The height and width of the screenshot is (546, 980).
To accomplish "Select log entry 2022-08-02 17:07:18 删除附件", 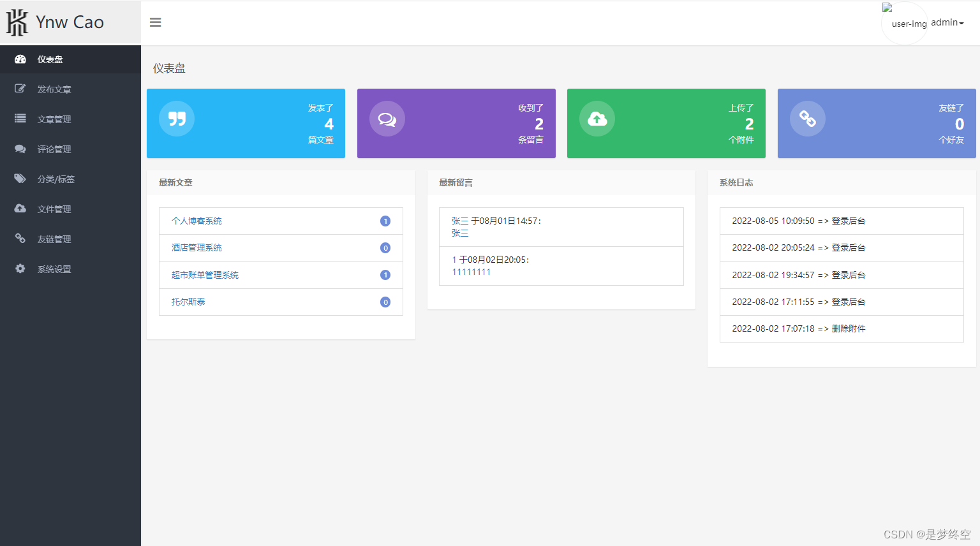I will click(842, 328).
